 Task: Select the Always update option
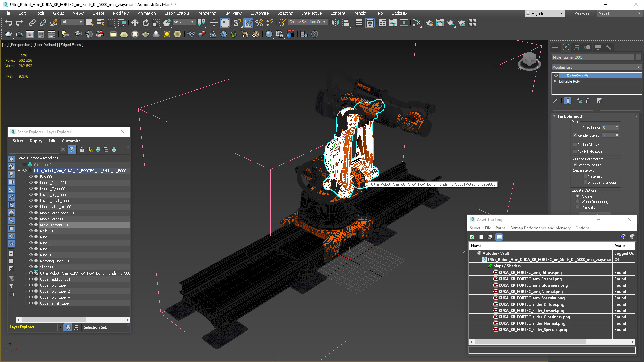[578, 196]
